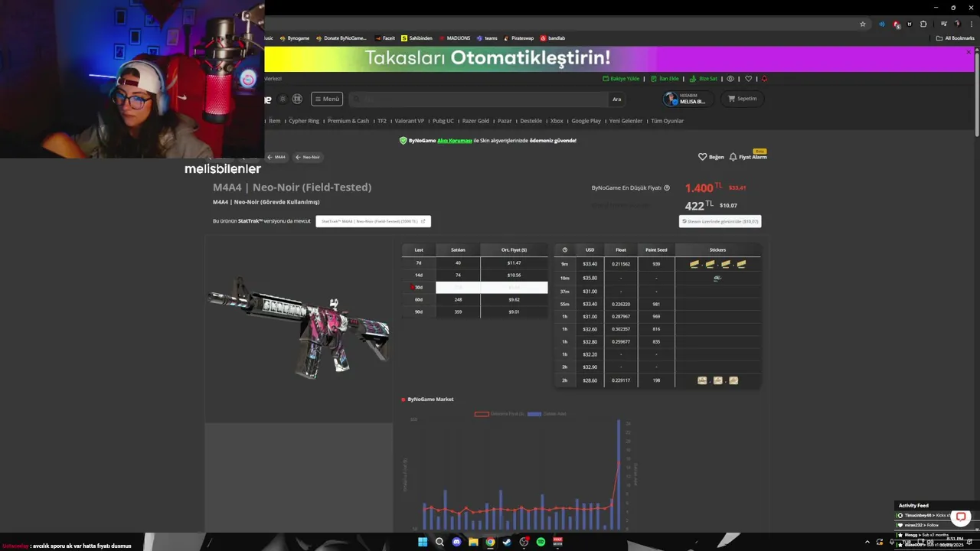Toggle the red price-line chart legend

[x=498, y=414]
